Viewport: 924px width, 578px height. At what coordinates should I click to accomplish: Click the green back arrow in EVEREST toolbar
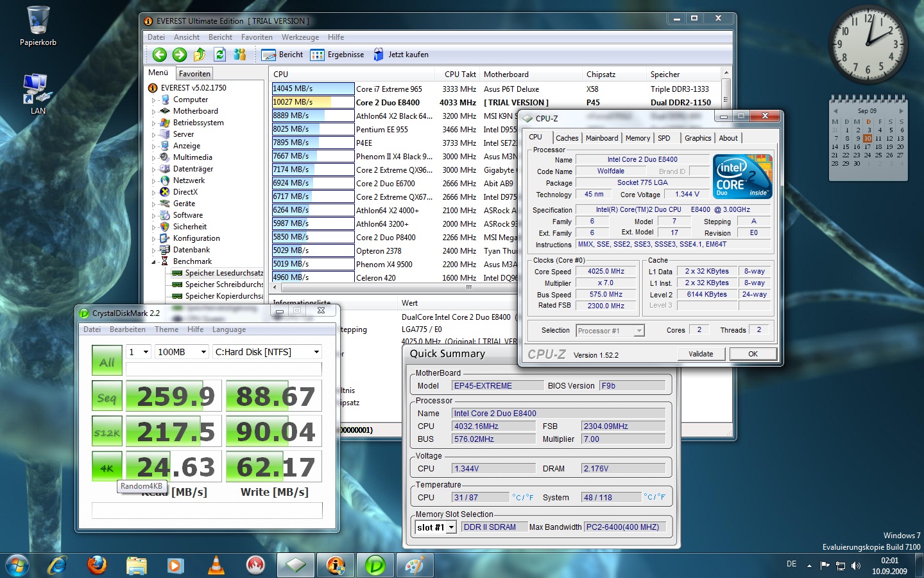[x=159, y=55]
